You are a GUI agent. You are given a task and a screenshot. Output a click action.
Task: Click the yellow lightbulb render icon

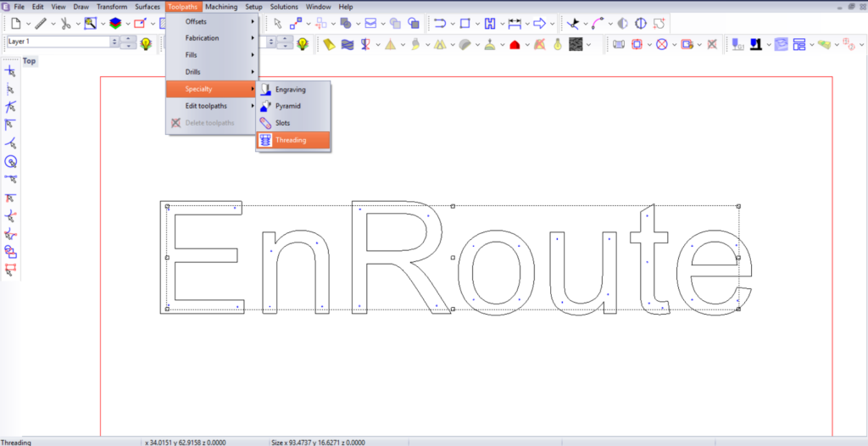pos(558,44)
